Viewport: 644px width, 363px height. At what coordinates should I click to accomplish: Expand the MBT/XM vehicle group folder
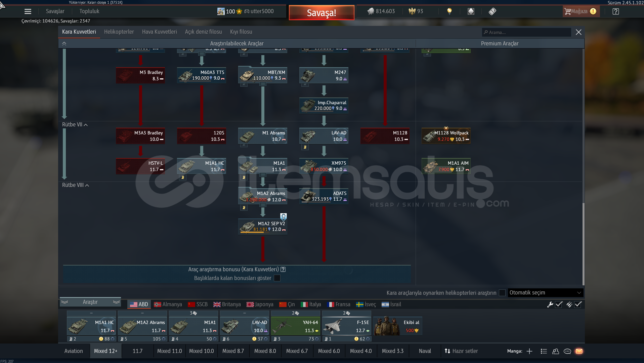point(263,84)
